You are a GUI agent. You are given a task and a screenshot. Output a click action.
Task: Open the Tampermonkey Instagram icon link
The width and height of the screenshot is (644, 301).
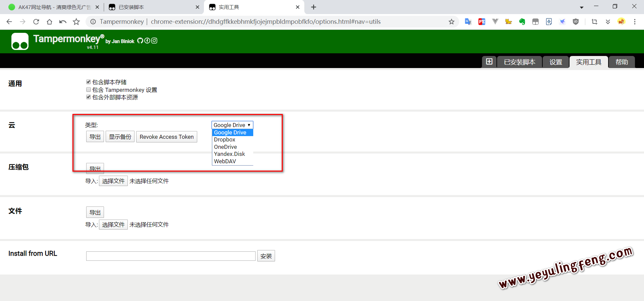coord(154,41)
